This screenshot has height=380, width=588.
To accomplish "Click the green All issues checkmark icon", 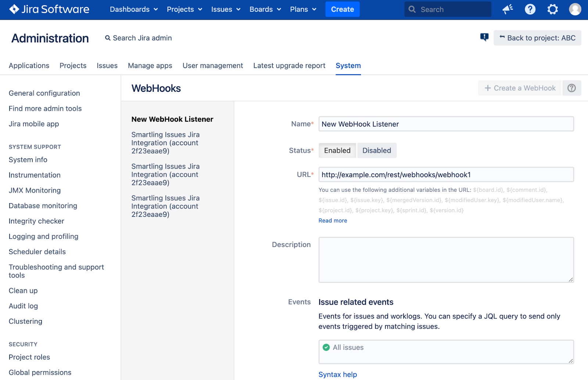I will click(326, 347).
